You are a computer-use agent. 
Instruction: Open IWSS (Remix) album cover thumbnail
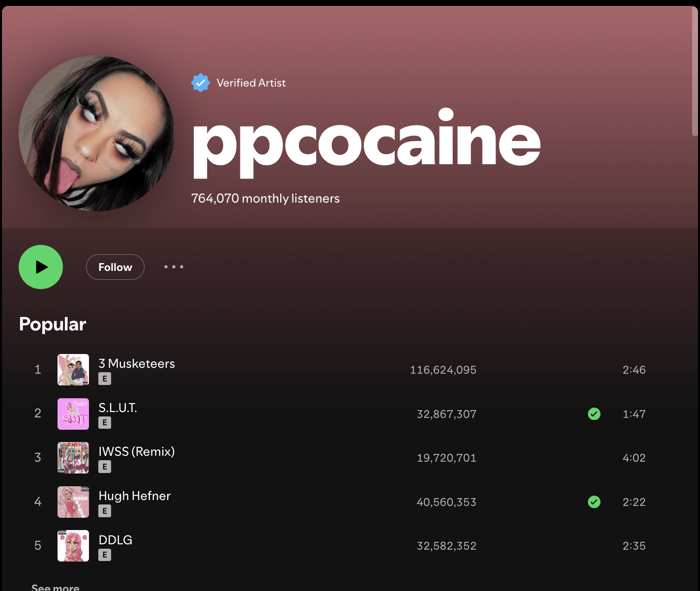pyautogui.click(x=73, y=458)
